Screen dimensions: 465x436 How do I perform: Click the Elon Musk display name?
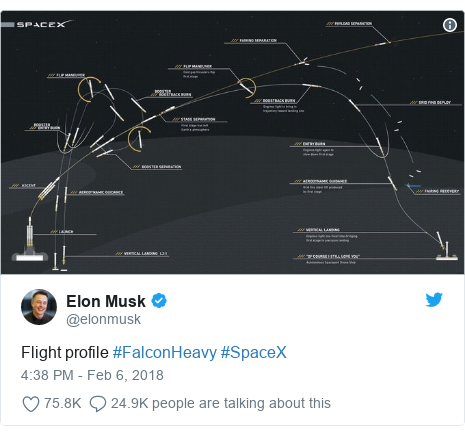pyautogui.click(x=106, y=301)
